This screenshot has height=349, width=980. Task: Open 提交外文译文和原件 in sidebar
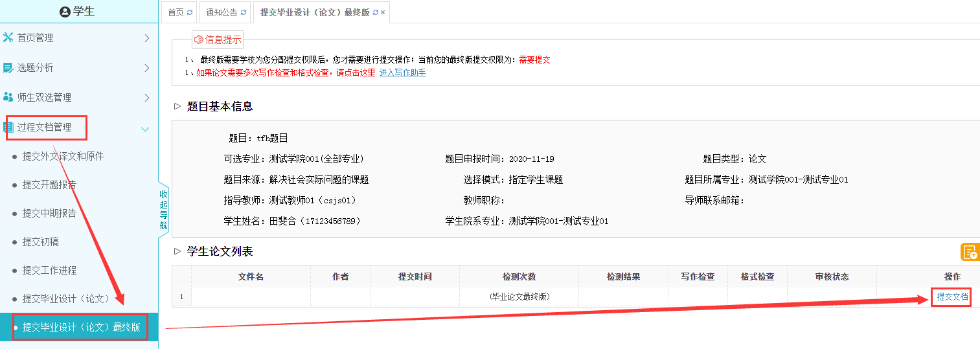(x=63, y=156)
